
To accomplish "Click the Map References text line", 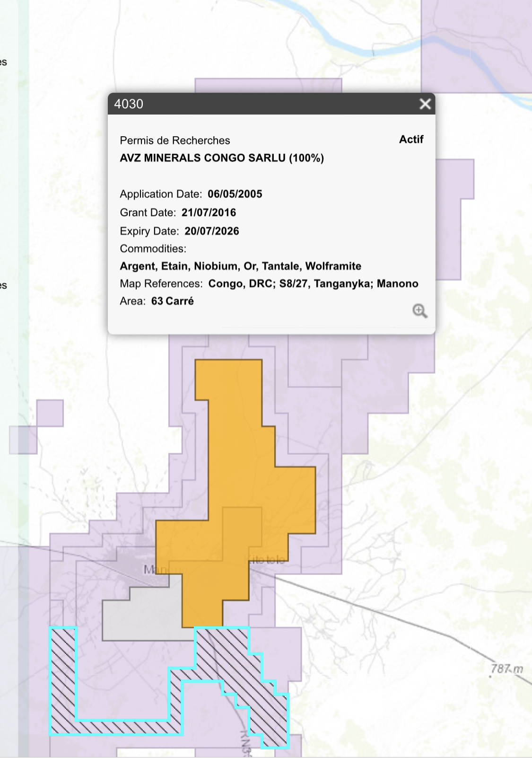I will 269,283.
